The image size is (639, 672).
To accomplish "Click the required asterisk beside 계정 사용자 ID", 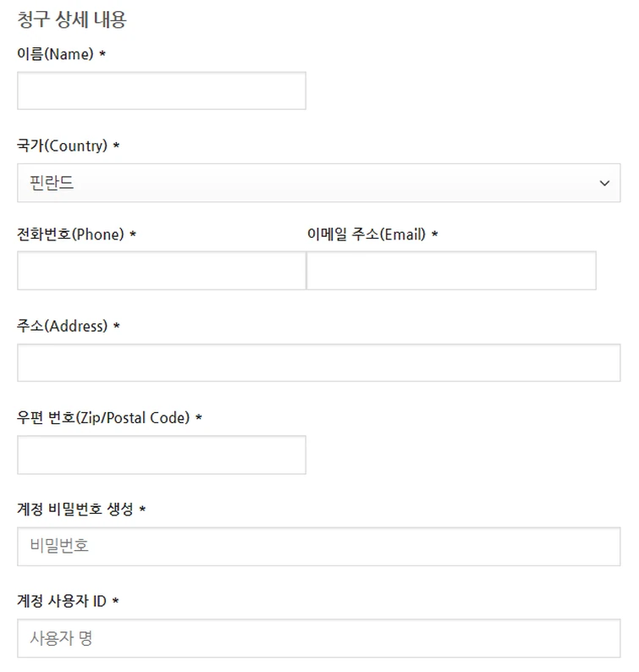I will click(116, 601).
